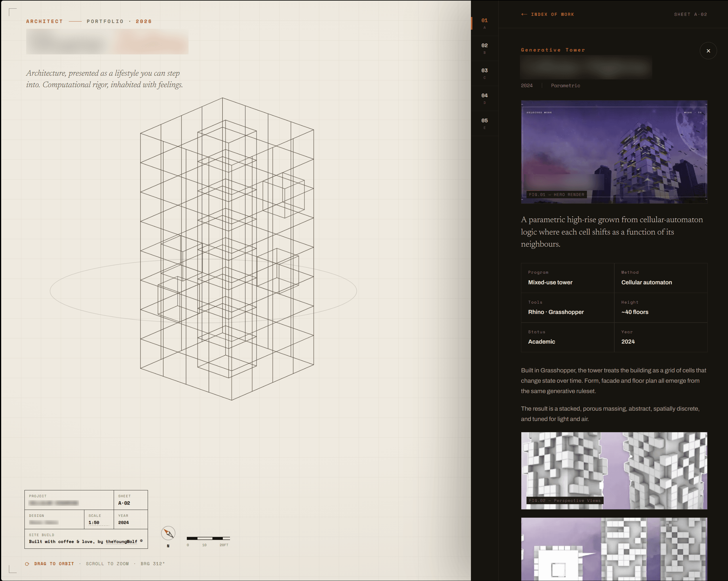The width and height of the screenshot is (728, 581).
Task: Open the Fig.01 hero render image
Action: [614, 152]
